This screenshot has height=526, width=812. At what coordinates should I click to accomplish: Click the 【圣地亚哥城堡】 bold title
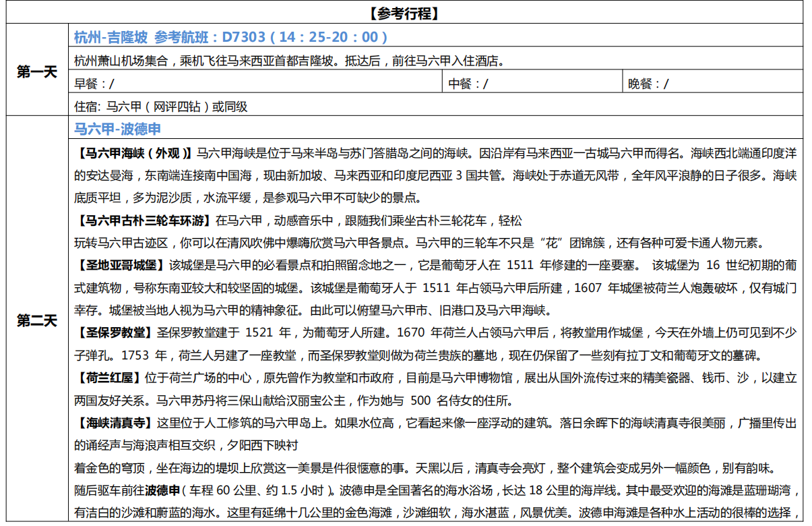tap(121, 265)
